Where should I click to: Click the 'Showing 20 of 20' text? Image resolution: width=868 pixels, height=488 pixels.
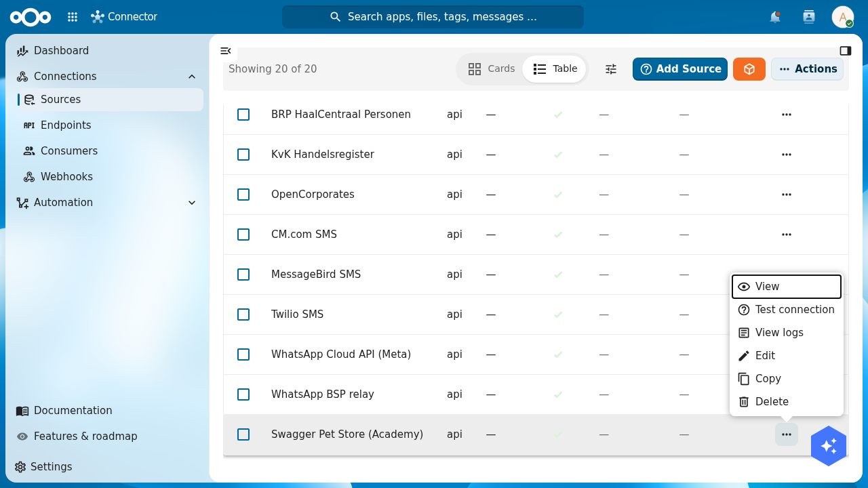pos(273,69)
